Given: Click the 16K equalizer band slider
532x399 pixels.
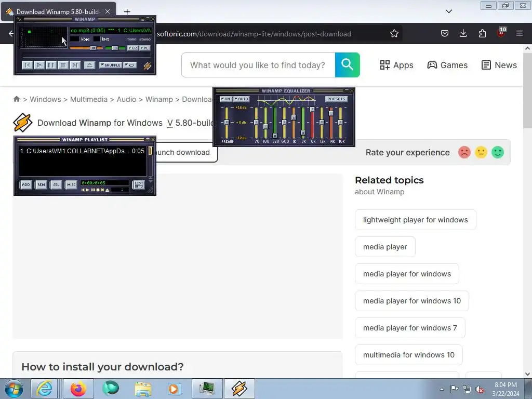Looking at the screenshot, I should (x=340, y=122).
